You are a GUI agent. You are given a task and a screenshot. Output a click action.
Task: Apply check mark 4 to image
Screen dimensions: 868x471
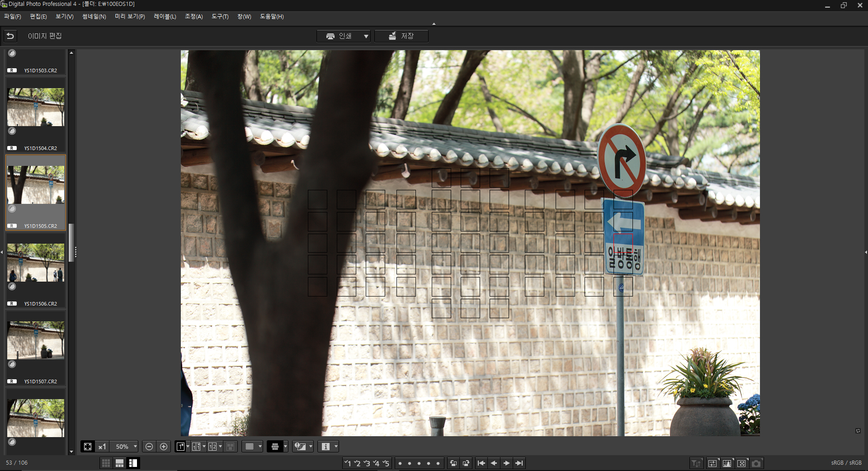[376, 463]
